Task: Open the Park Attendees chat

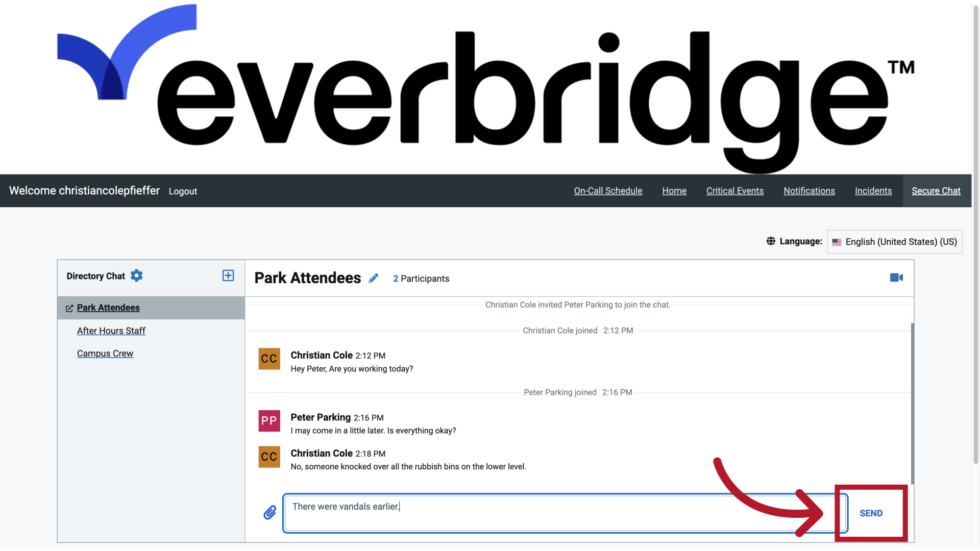Action: (108, 308)
